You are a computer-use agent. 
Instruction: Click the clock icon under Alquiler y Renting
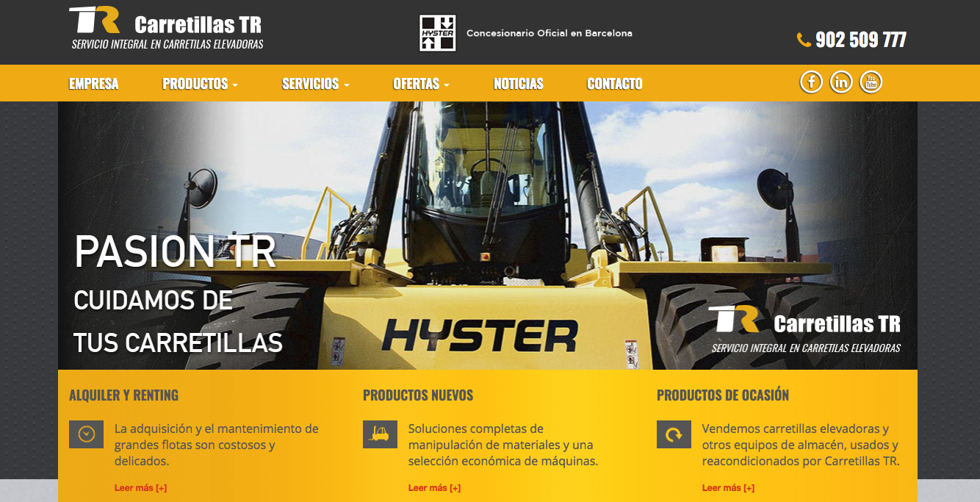(x=86, y=434)
